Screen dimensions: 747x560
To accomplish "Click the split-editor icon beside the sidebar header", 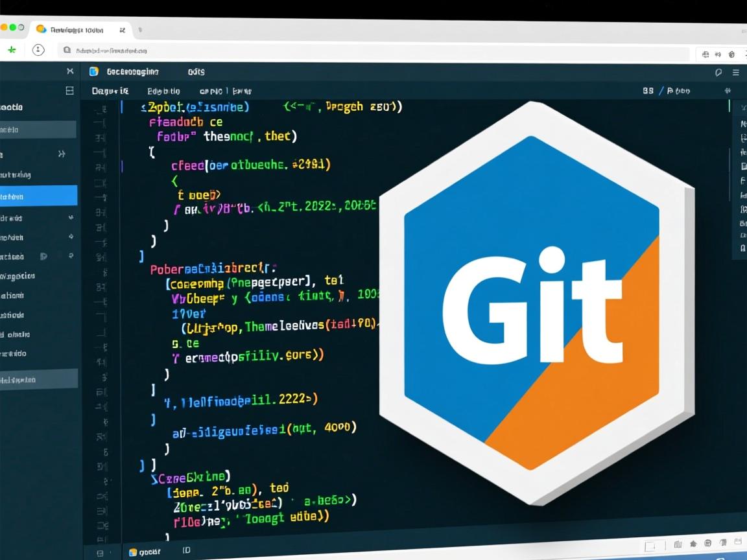I will [x=69, y=91].
